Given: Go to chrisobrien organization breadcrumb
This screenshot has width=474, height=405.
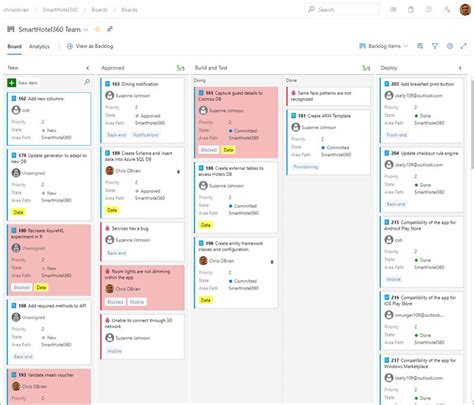Looking at the screenshot, I should point(16,10).
